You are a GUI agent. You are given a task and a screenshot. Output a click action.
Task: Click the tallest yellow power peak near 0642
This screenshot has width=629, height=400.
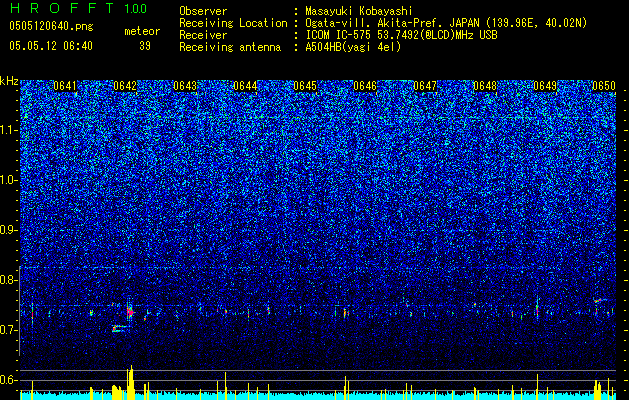tap(131, 382)
